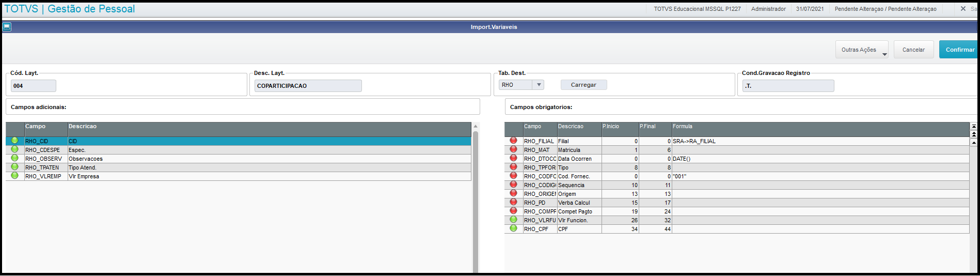Click the red status circle for RHO_DTOCC
The image size is (980, 276).
pos(513,158)
